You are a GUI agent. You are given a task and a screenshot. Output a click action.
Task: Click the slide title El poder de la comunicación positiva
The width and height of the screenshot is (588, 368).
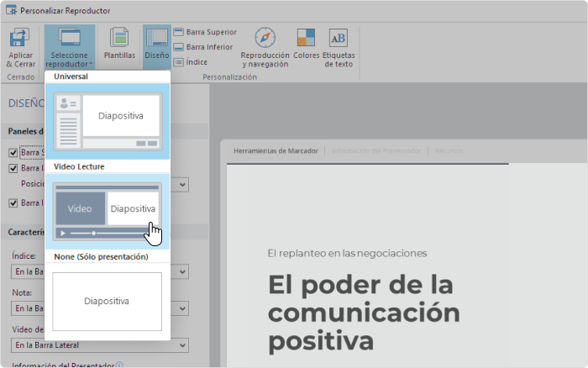[x=364, y=313]
